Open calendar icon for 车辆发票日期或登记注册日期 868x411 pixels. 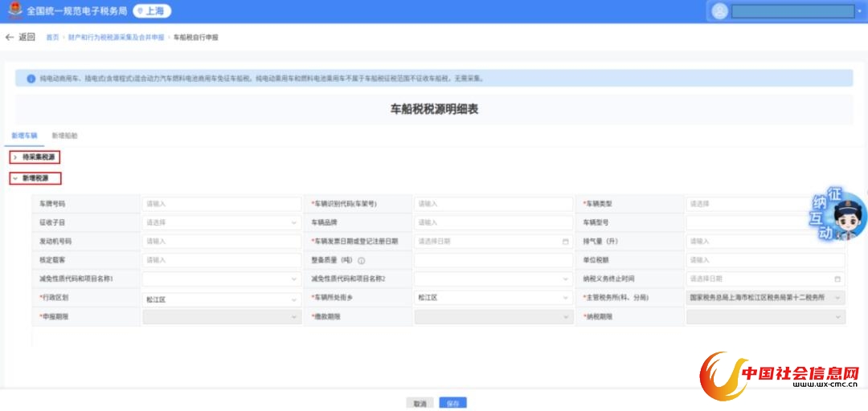pyautogui.click(x=565, y=241)
